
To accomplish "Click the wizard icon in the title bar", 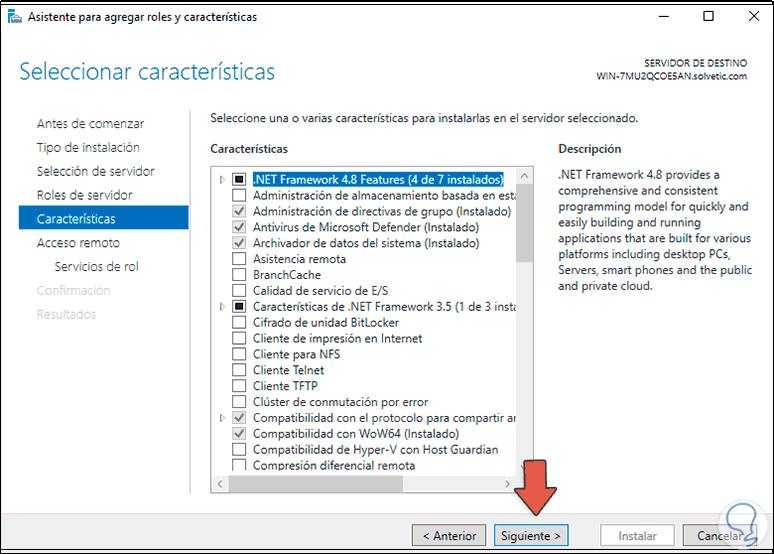I will tap(15, 17).
